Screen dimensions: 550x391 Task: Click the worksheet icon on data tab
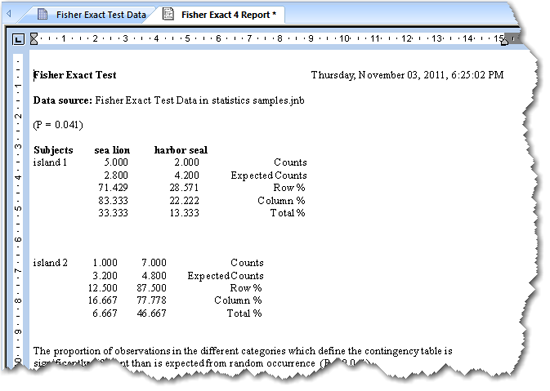click(43, 14)
